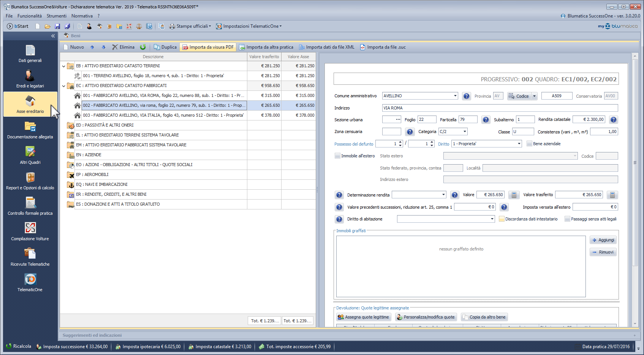
Task: Open Ricevute Telematiche in sidebar
Action: pyautogui.click(x=30, y=257)
